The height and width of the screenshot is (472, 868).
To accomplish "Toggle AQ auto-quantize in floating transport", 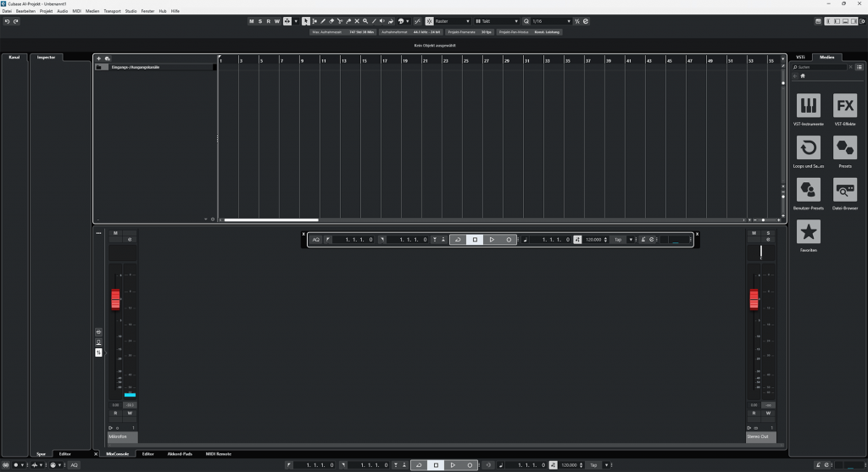I will click(x=316, y=240).
